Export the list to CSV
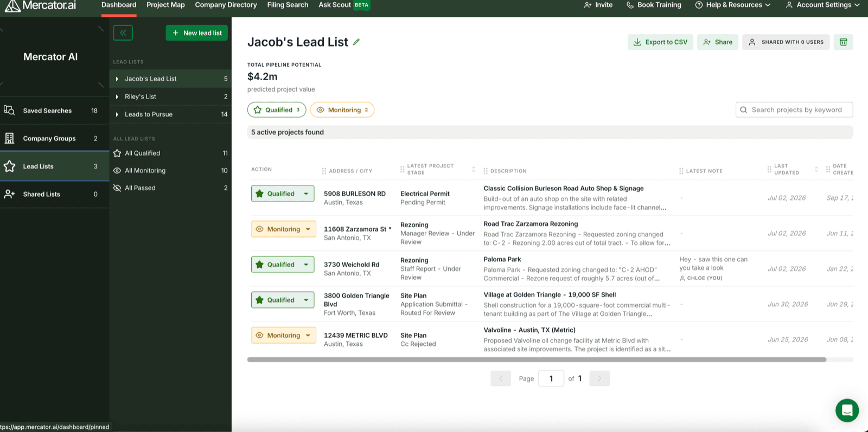 [660, 42]
